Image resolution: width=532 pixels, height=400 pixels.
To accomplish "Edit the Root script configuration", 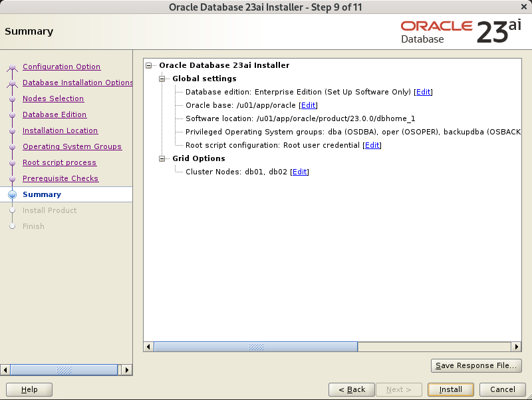I will click(372, 145).
